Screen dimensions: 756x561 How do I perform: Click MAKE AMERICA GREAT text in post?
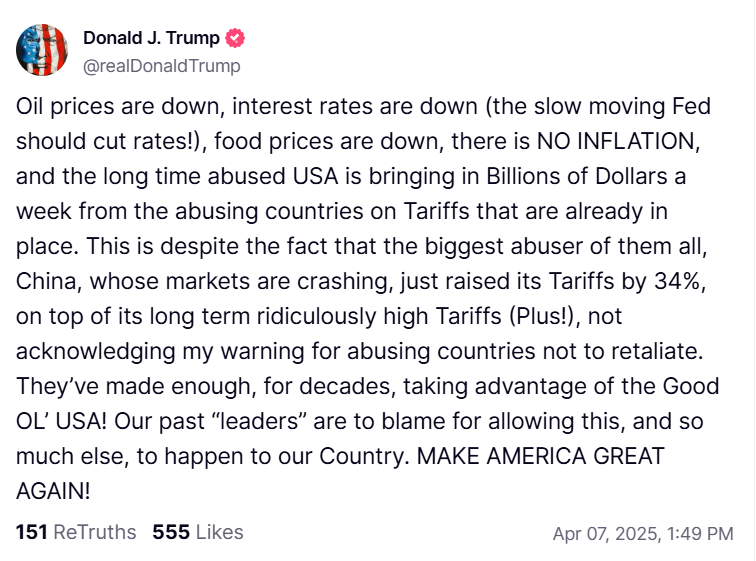[x=540, y=457]
